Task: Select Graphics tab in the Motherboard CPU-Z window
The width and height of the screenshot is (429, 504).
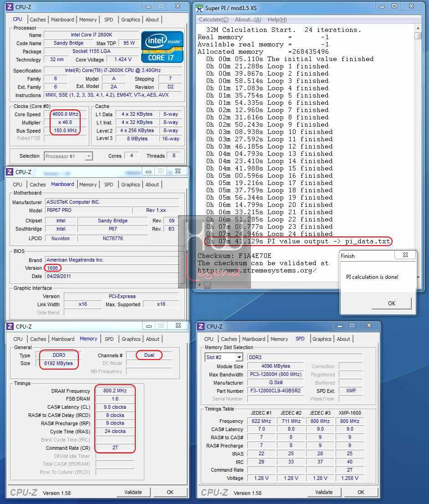Action: click(x=130, y=185)
